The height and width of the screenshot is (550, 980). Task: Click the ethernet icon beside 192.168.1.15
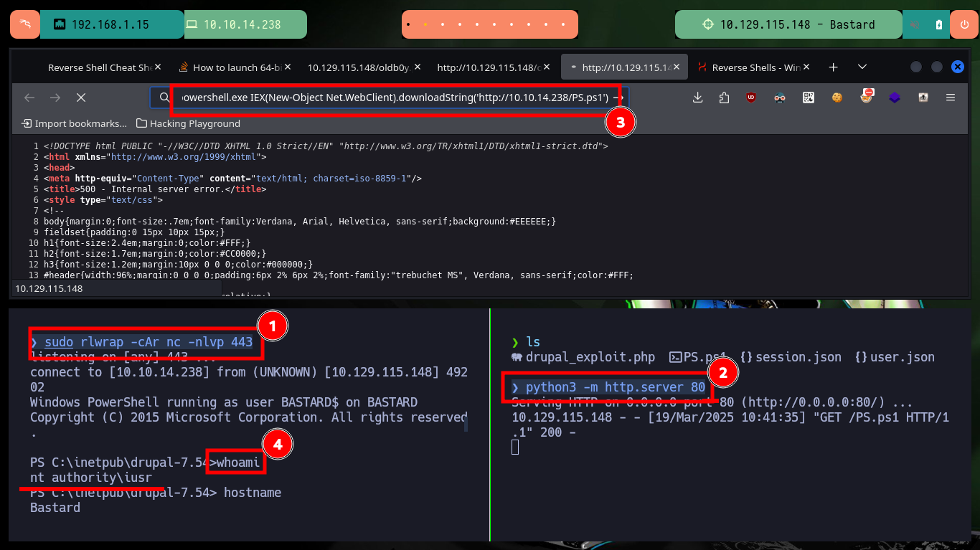click(59, 24)
